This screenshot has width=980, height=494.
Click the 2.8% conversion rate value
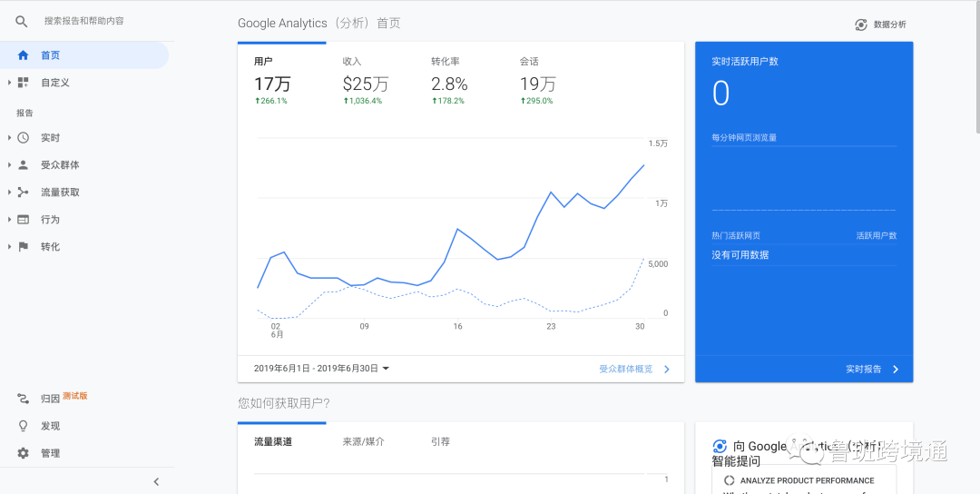(x=449, y=84)
